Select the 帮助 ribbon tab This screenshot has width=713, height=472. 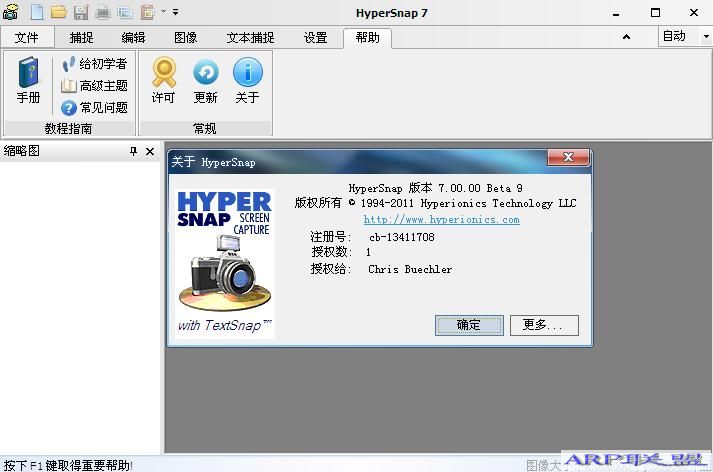point(367,37)
